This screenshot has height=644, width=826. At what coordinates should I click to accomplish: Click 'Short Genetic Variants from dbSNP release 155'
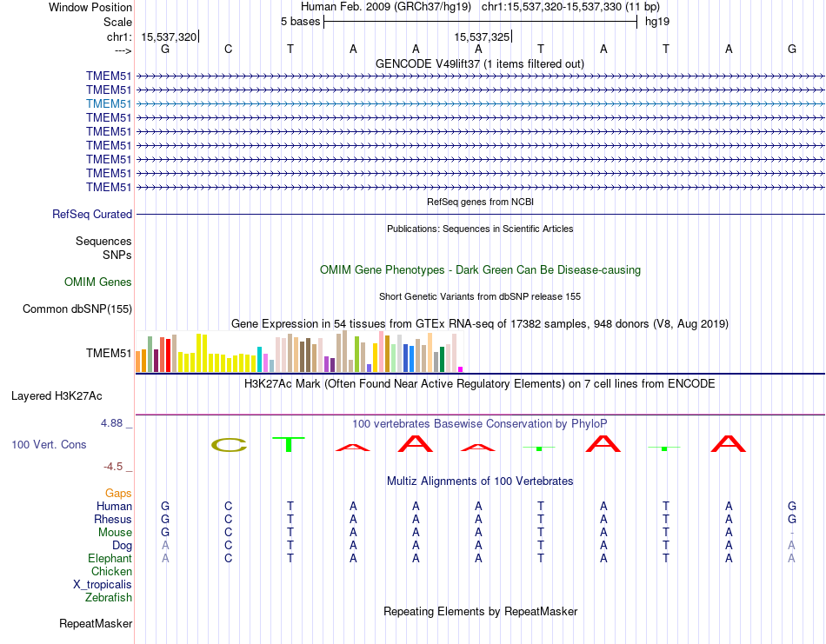click(x=480, y=296)
